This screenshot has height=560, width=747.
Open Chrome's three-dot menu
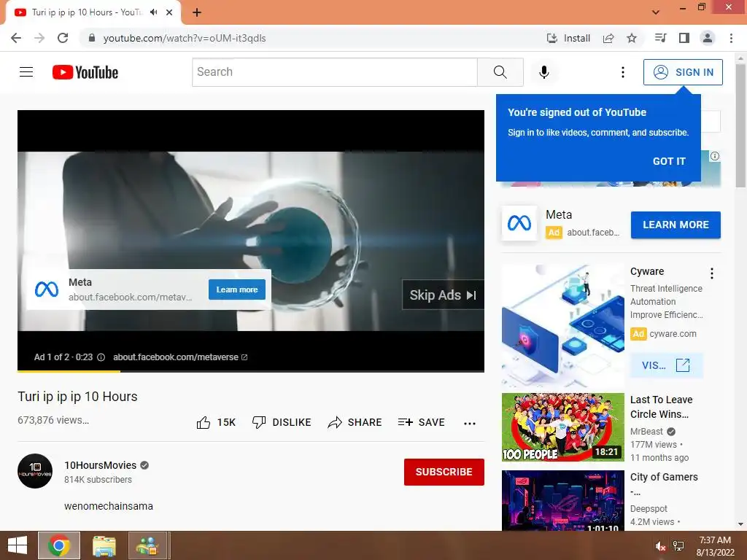tap(731, 38)
